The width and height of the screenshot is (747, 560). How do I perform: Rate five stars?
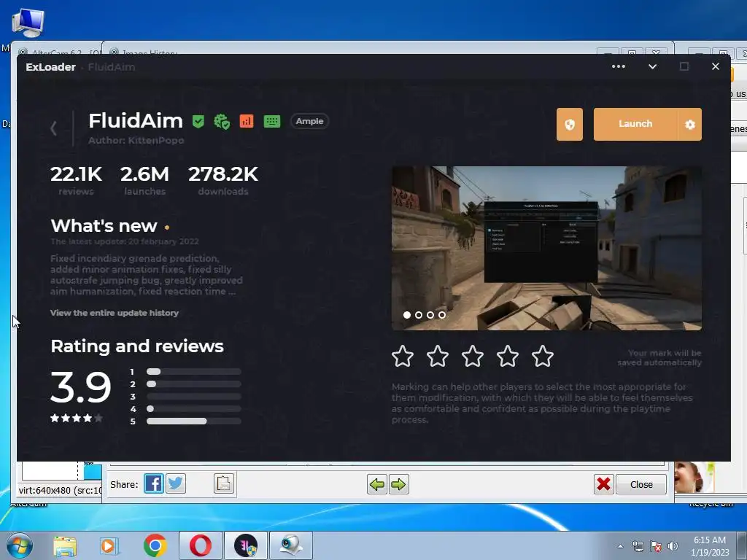coord(543,356)
